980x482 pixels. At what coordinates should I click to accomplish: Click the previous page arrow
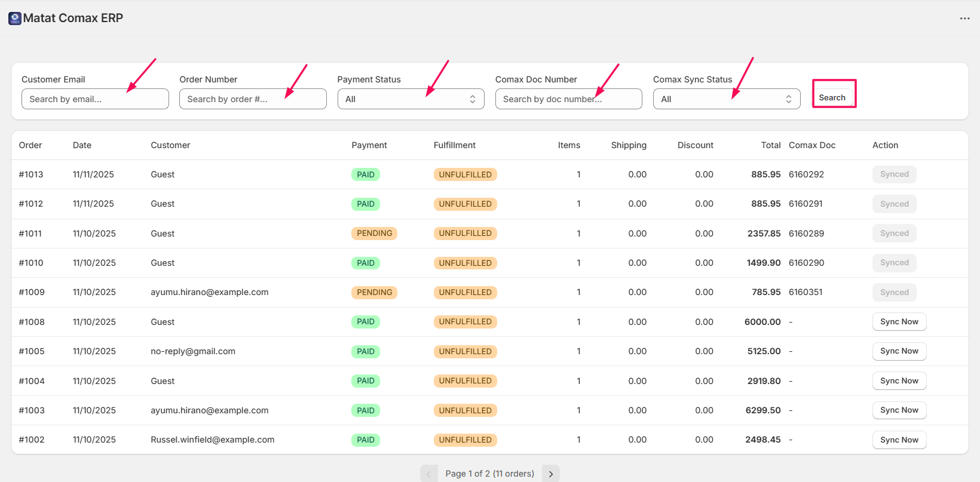428,474
